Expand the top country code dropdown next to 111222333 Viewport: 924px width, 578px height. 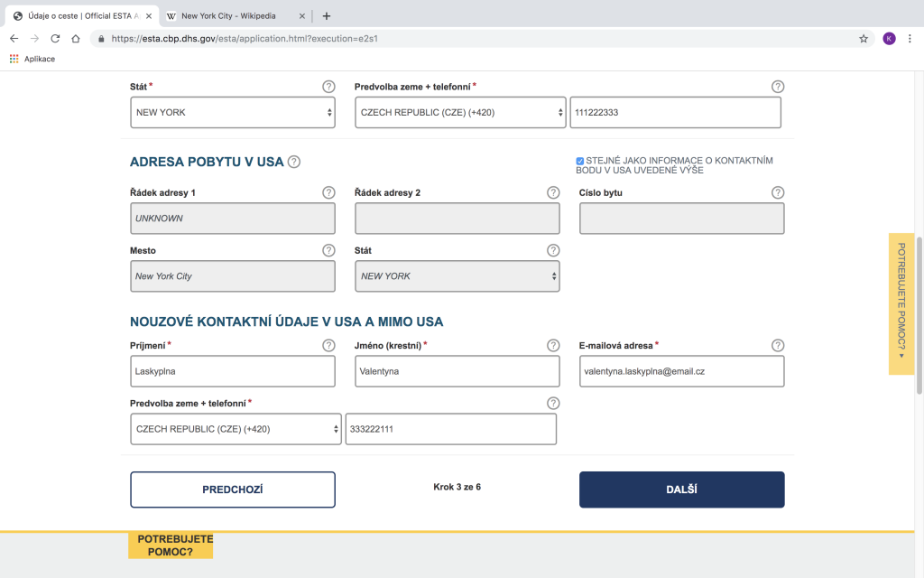tap(460, 113)
